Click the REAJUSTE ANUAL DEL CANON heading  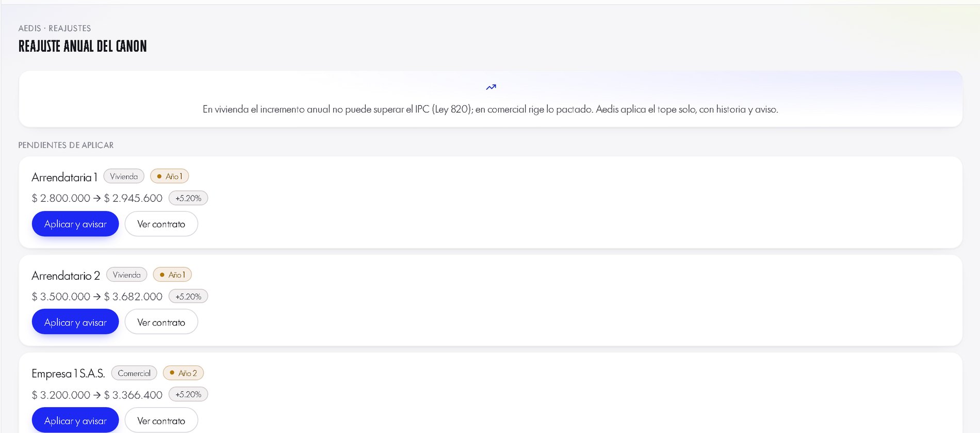pyautogui.click(x=83, y=46)
